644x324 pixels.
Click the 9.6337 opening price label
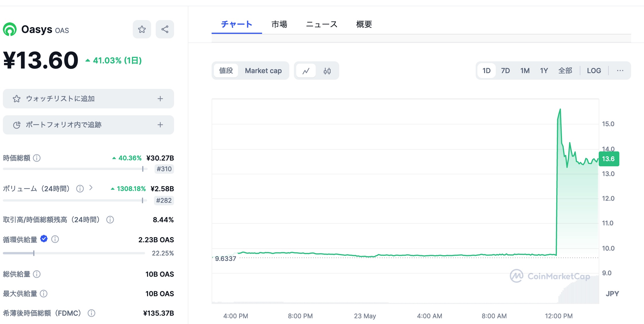[x=225, y=259]
